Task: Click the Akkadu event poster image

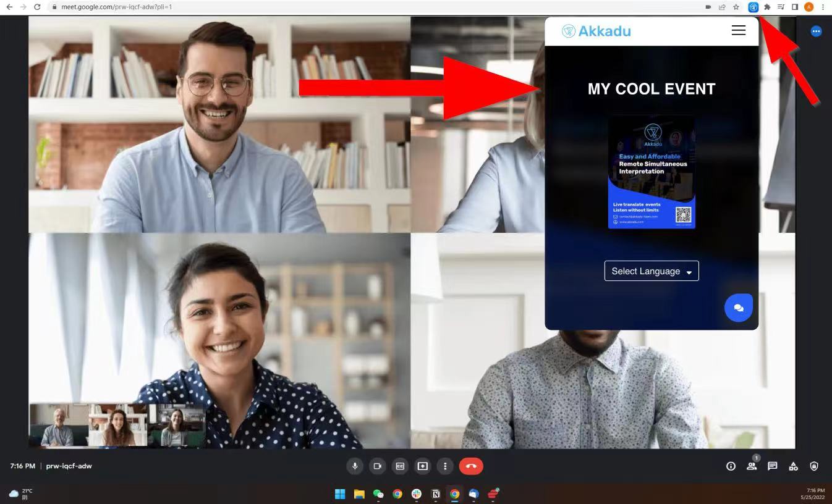Action: [652, 173]
